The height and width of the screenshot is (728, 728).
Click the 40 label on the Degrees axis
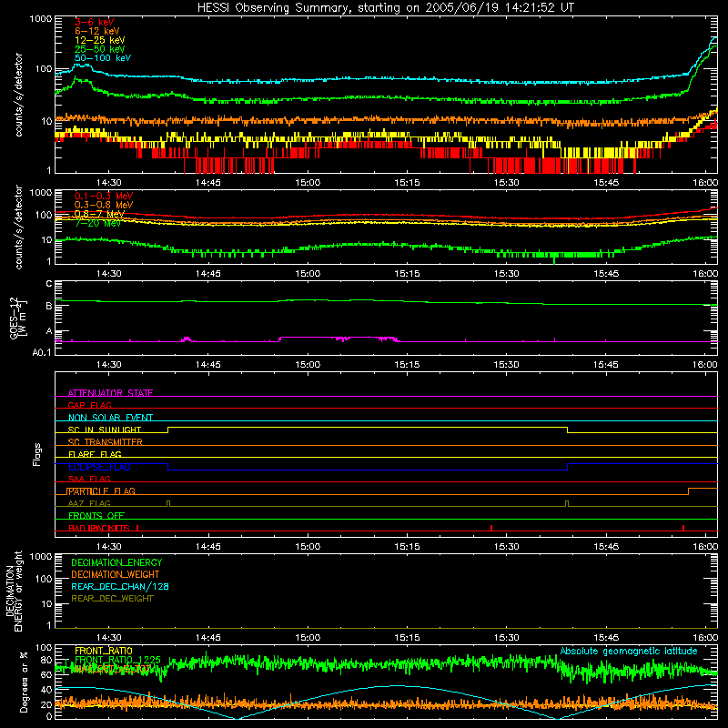(46, 690)
